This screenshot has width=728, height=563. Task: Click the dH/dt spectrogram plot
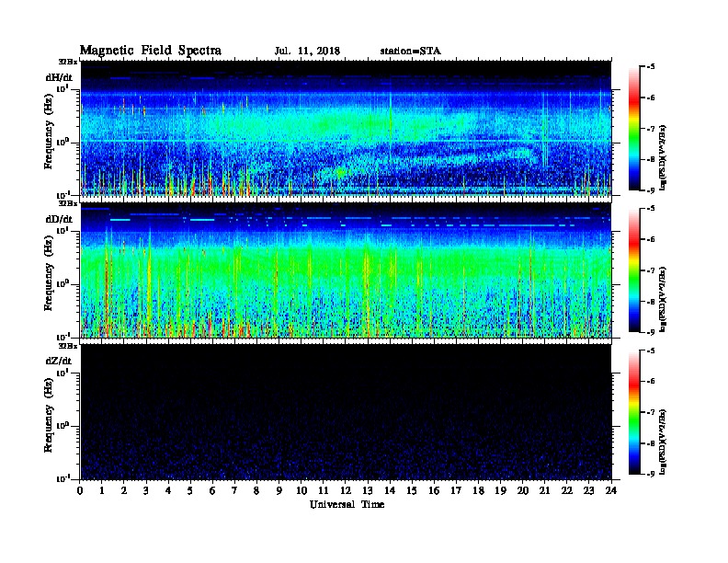click(x=346, y=128)
